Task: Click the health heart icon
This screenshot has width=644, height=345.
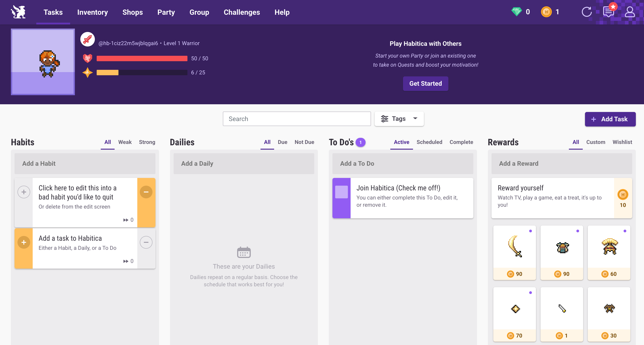Action: point(88,58)
